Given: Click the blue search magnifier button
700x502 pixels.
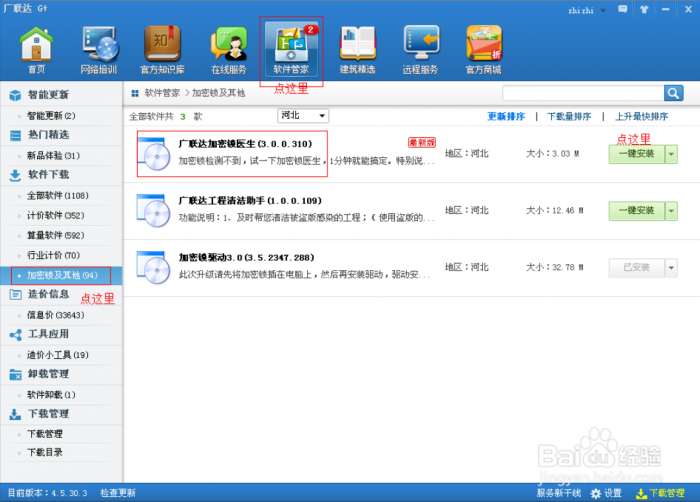Looking at the screenshot, I should pyautogui.click(x=673, y=93).
